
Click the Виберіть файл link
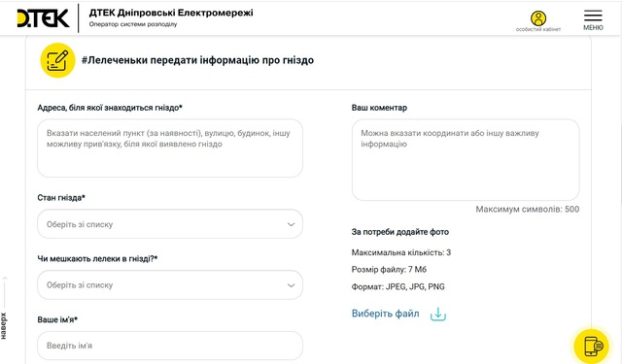[x=385, y=314]
